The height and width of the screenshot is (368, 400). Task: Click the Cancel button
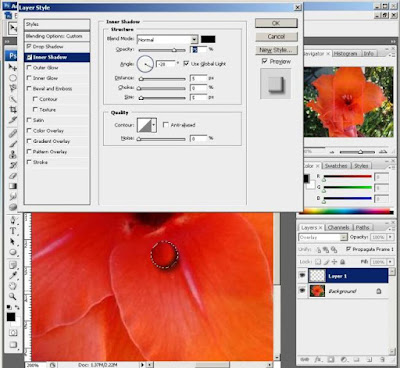[276, 36]
